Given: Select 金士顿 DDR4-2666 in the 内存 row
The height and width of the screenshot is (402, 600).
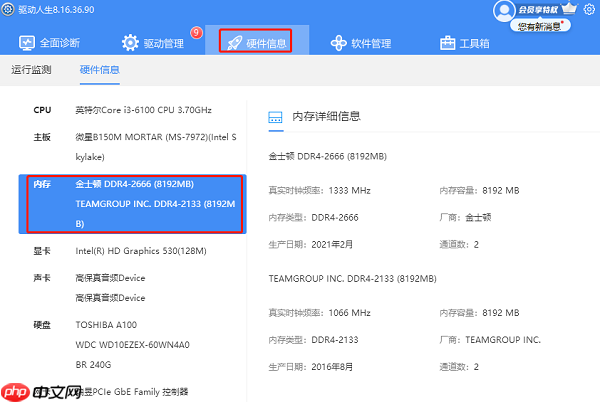Looking at the screenshot, I should [x=134, y=184].
